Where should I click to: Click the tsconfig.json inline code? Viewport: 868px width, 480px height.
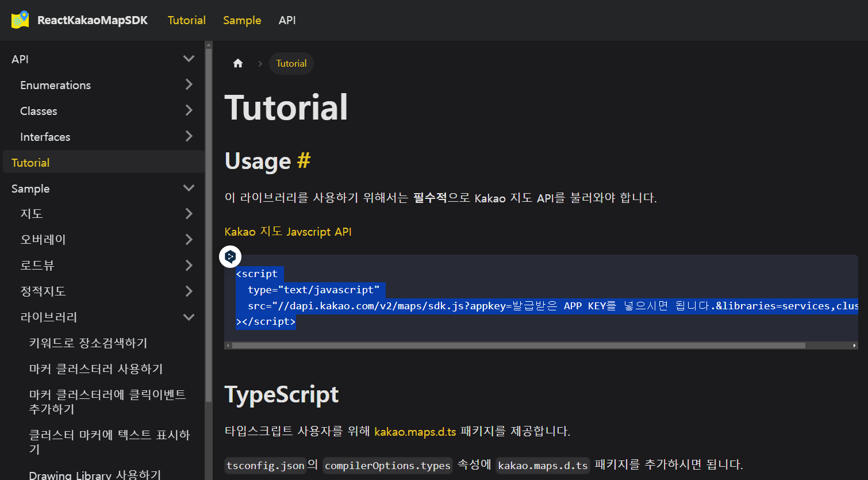coord(266,465)
